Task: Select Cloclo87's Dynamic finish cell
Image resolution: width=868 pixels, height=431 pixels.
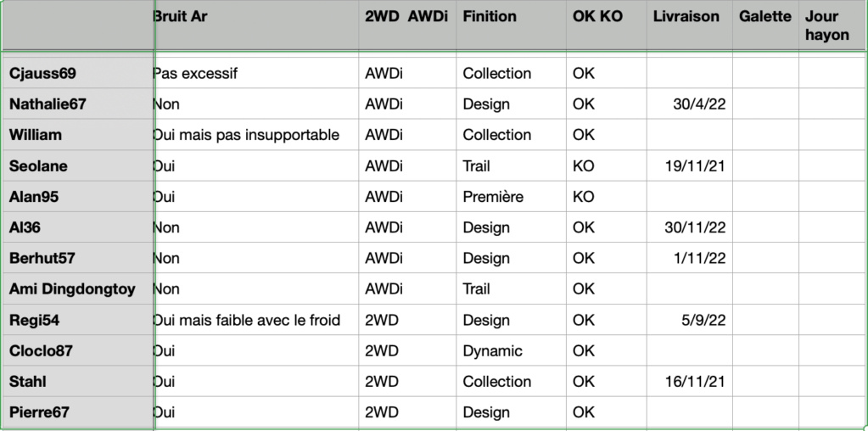Action: (511, 350)
